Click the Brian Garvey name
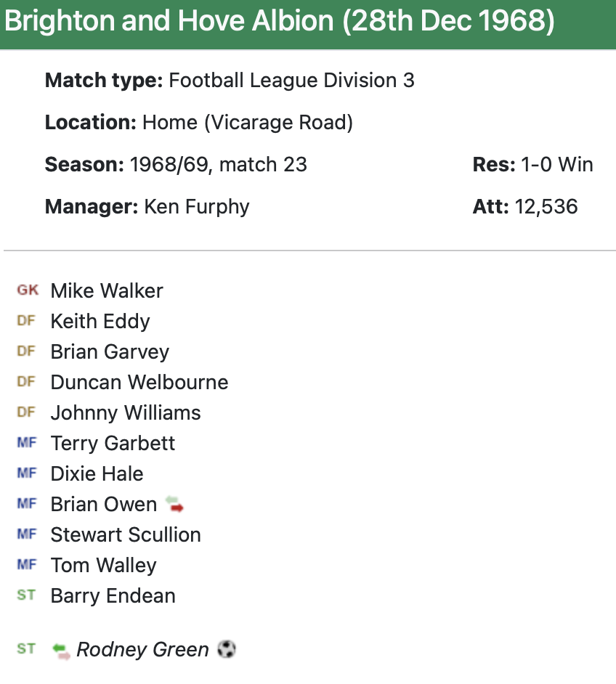The image size is (616, 684). pos(110,351)
